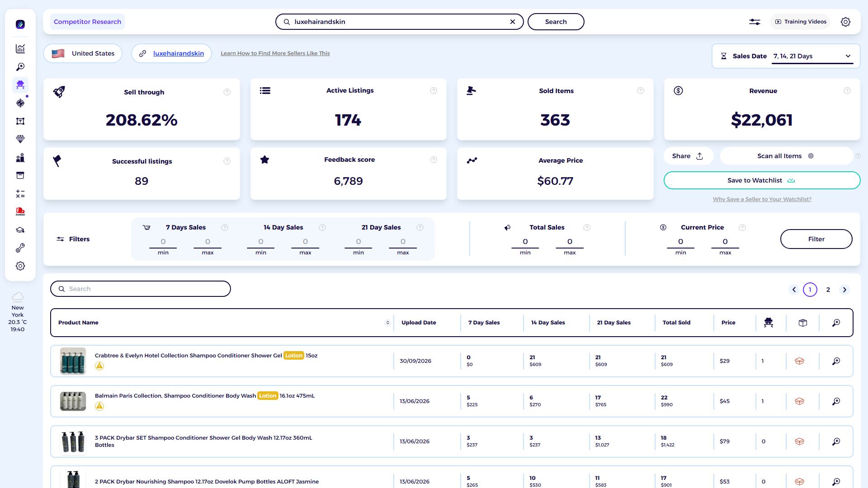Image resolution: width=868 pixels, height=488 pixels.
Task: Open the target crosshair sidebar icon
Action: [20, 103]
